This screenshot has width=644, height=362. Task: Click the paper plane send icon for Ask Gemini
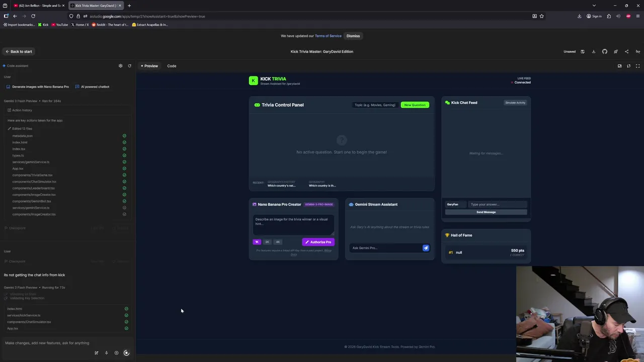[x=426, y=248]
